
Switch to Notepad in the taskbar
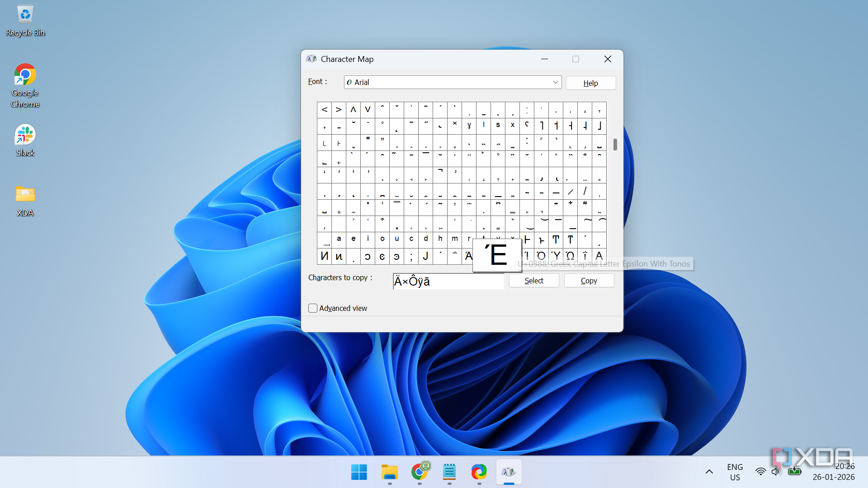pos(449,472)
